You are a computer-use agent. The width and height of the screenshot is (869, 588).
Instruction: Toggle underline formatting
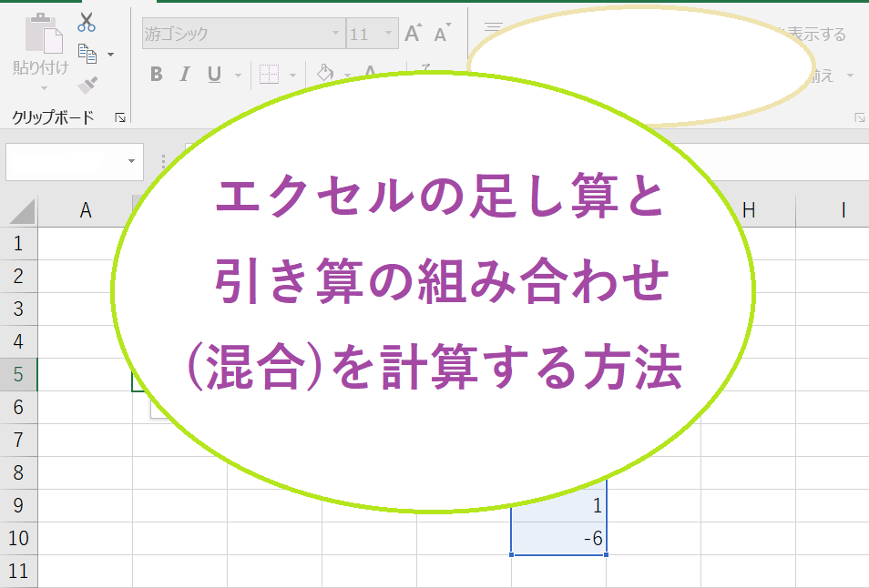(x=212, y=75)
